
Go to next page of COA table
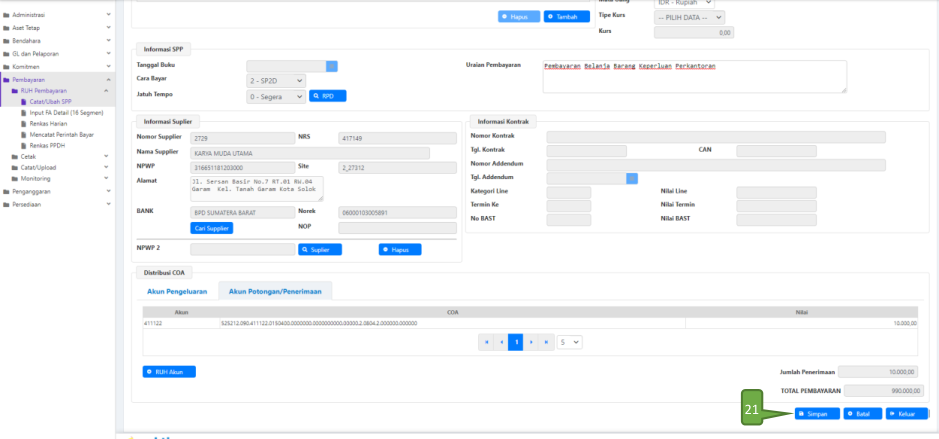coord(532,342)
